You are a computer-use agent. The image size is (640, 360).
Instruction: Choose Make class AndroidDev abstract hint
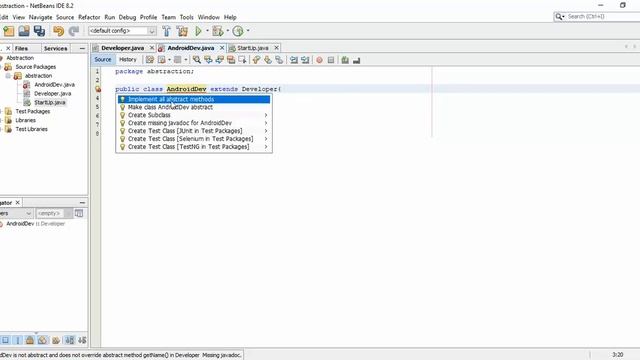[x=194, y=107]
